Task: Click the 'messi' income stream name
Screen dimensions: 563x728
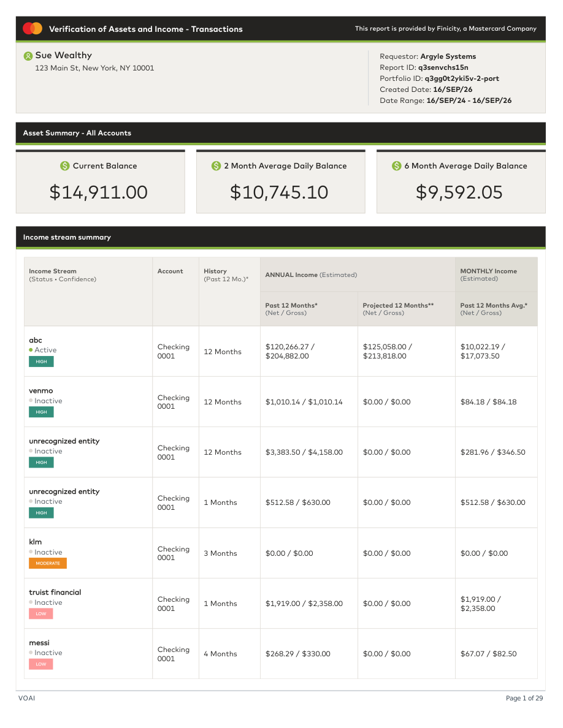Action: (39, 643)
